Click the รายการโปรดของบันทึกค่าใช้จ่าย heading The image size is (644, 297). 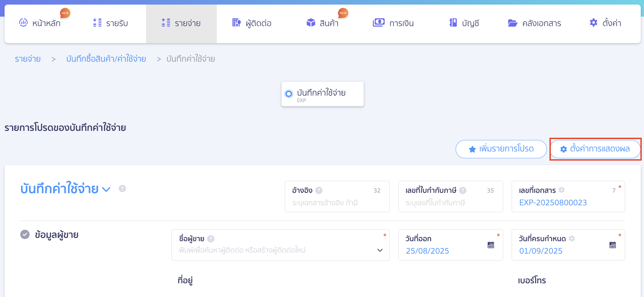[x=65, y=128]
